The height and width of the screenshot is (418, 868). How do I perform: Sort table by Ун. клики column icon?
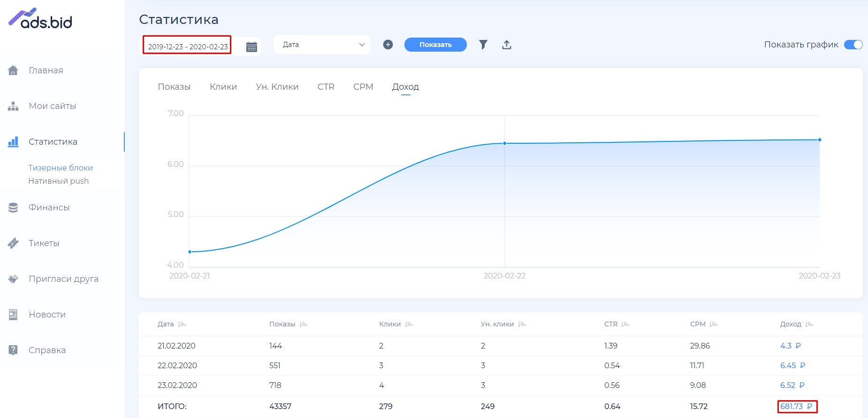[x=522, y=325]
